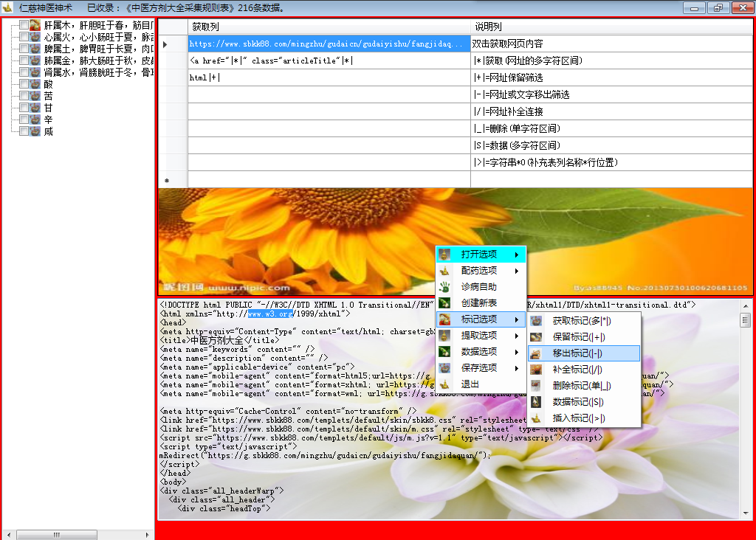Expand the 标记选项 submenu arrow
The image size is (756, 540).
[x=516, y=319]
